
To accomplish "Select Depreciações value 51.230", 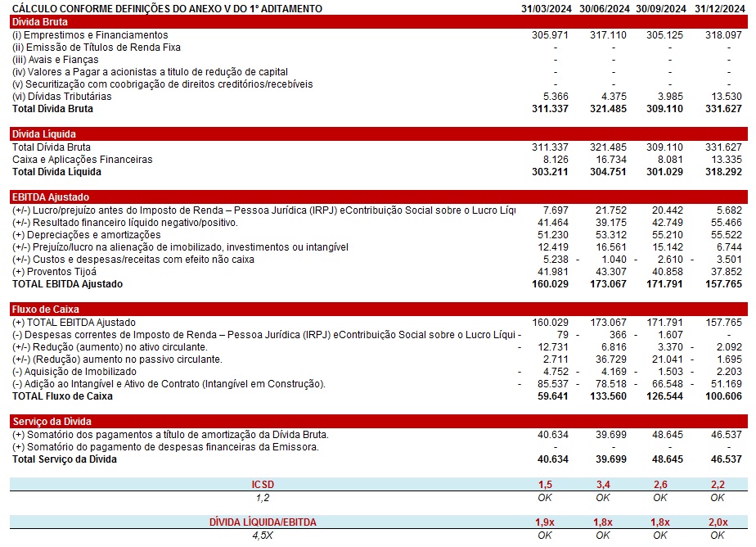I will click(x=553, y=235).
